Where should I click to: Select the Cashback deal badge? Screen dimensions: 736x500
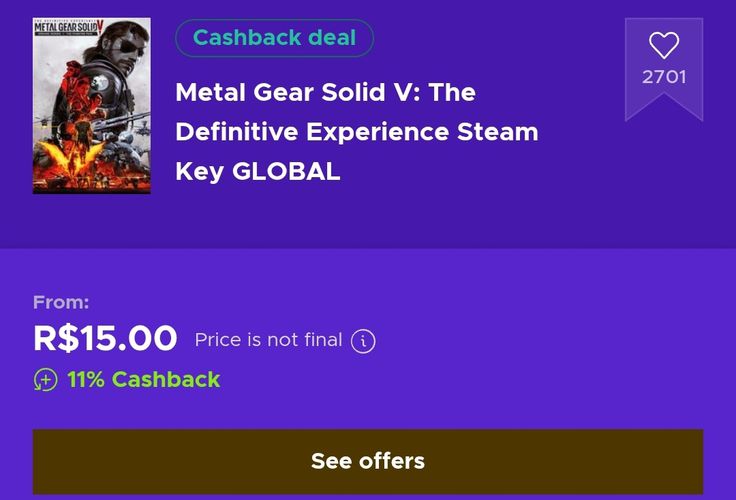(275, 38)
